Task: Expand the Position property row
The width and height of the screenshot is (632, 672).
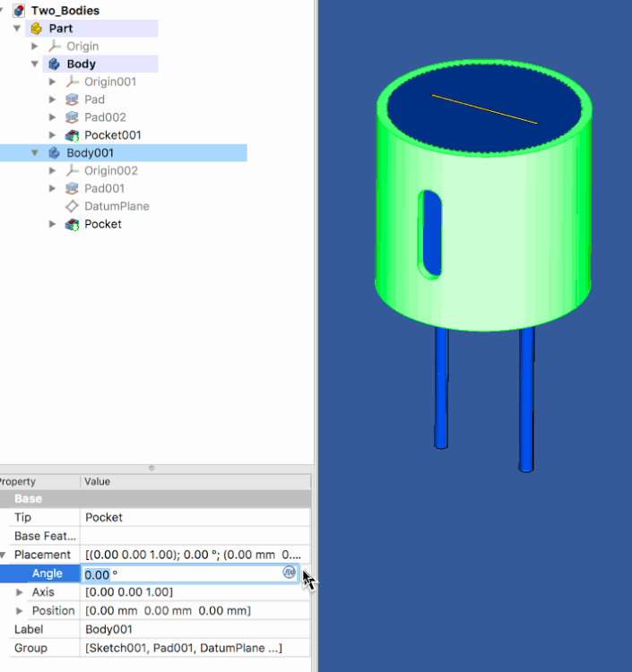Action: [20, 611]
